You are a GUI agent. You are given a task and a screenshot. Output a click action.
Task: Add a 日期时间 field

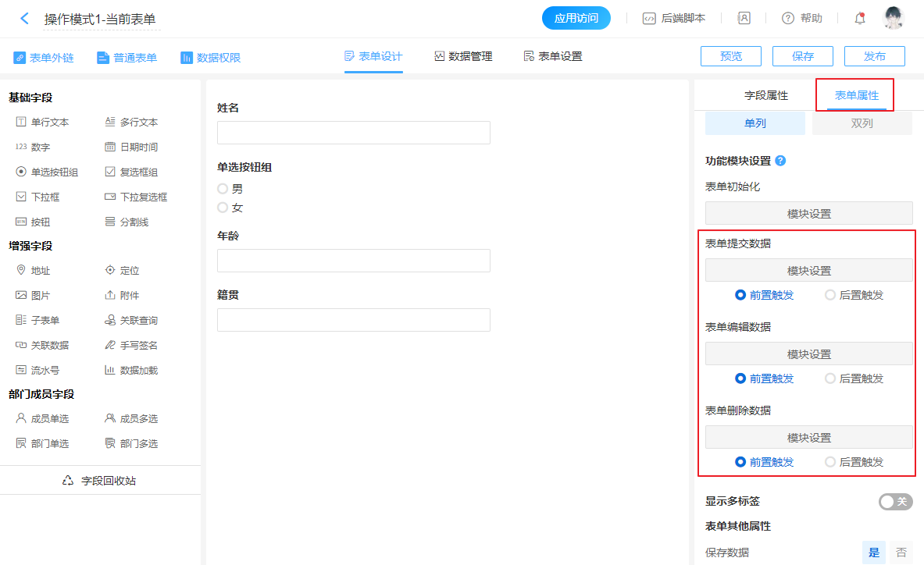[x=131, y=147]
